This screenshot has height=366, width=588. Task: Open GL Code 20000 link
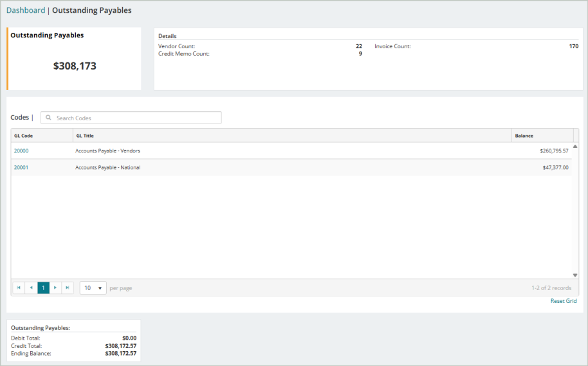(x=21, y=151)
